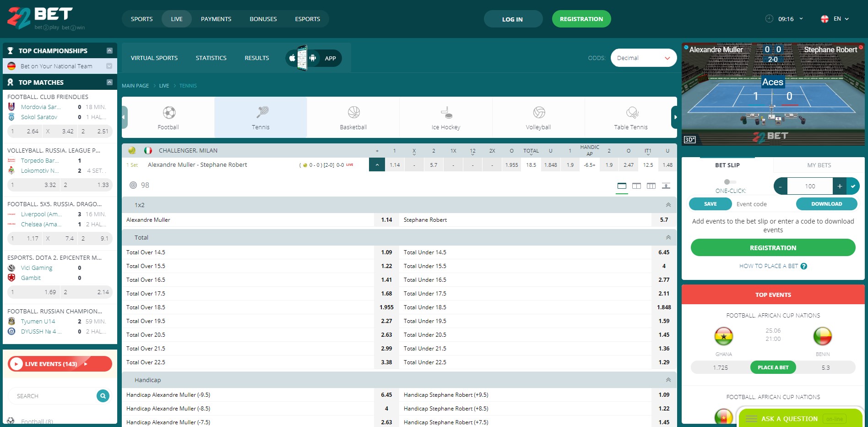Click the English flag language icon
Image resolution: width=868 pixels, height=427 pixels.
coord(825,19)
